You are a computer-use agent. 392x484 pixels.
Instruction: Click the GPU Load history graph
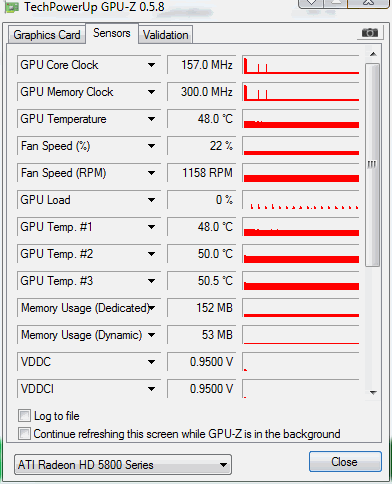click(301, 200)
